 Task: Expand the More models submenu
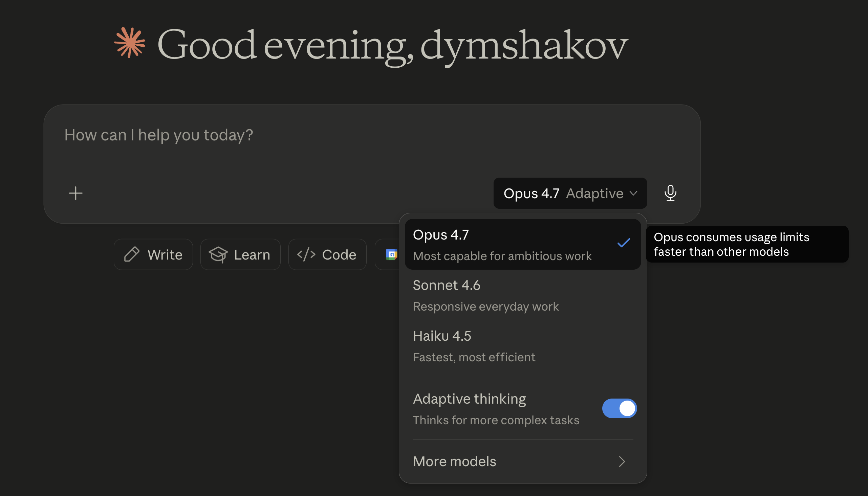(523, 461)
